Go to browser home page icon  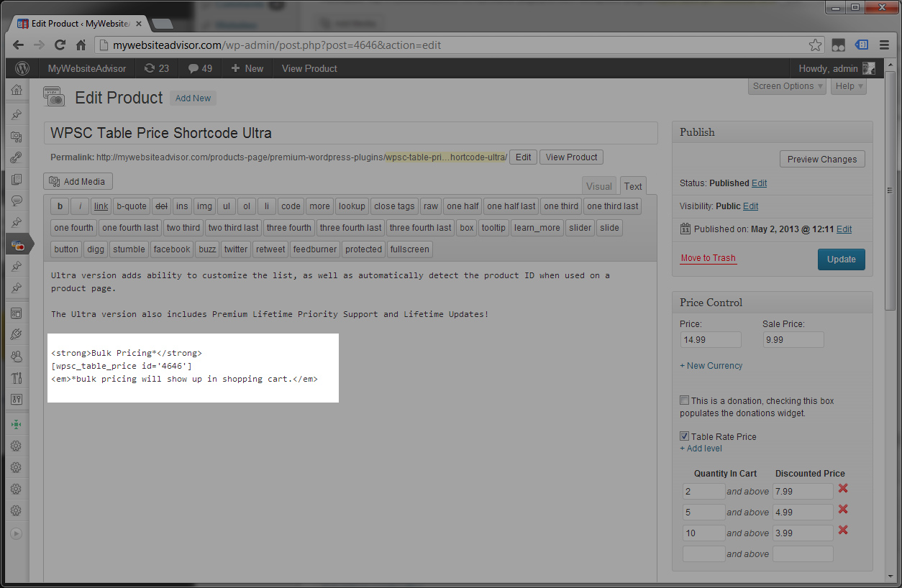pyautogui.click(x=81, y=45)
